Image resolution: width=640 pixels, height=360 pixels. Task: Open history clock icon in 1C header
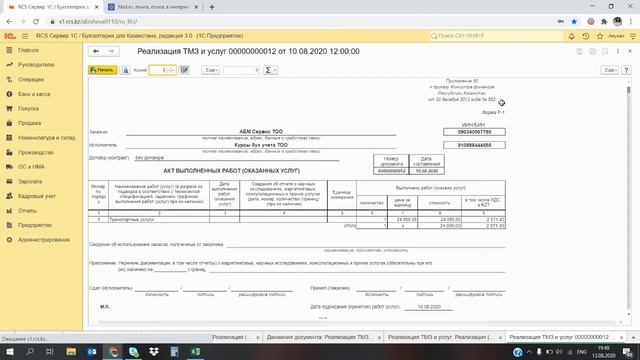click(x=586, y=36)
